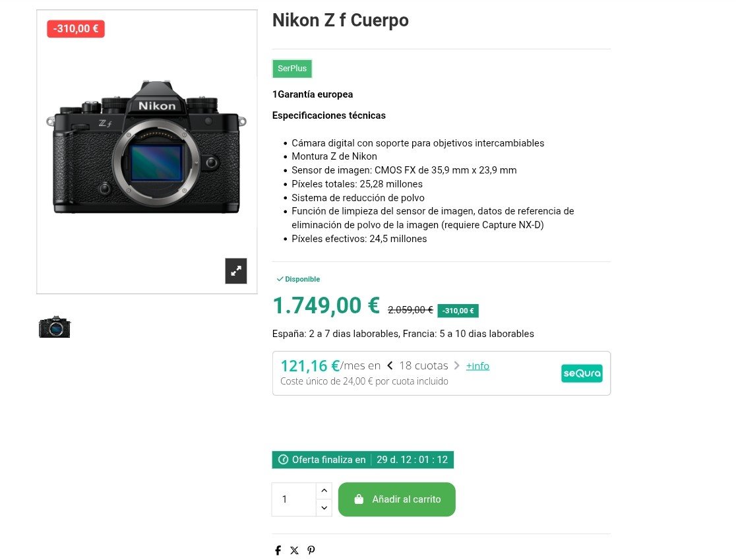Click the shopping bag icon on cart button

pos(359,499)
